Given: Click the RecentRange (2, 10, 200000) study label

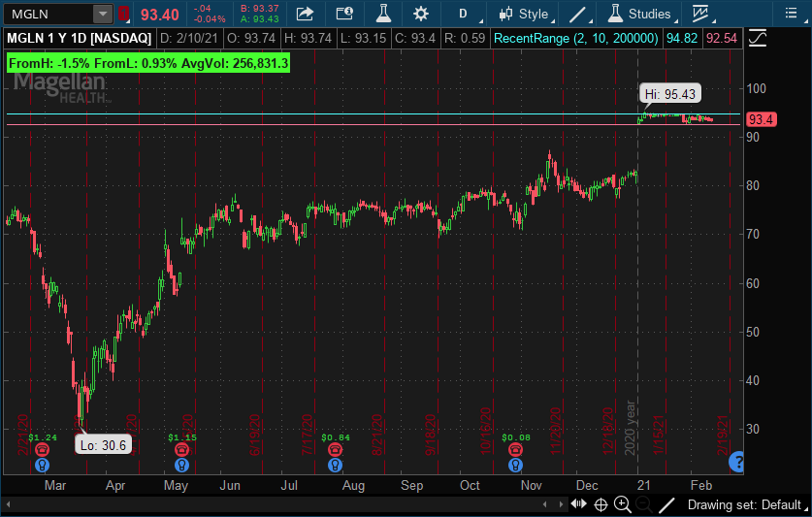Looking at the screenshot, I should [576, 39].
